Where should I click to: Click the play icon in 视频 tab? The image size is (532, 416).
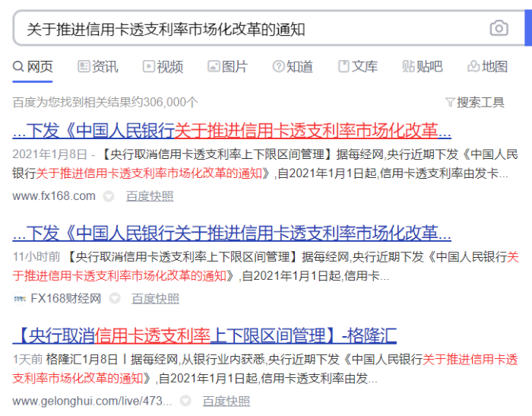tap(149, 66)
